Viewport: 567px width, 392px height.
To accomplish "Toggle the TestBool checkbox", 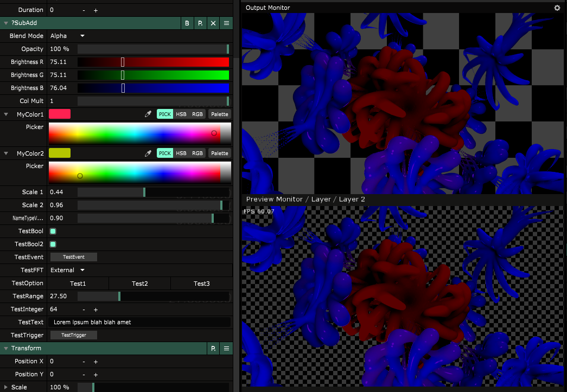I will (x=53, y=232).
